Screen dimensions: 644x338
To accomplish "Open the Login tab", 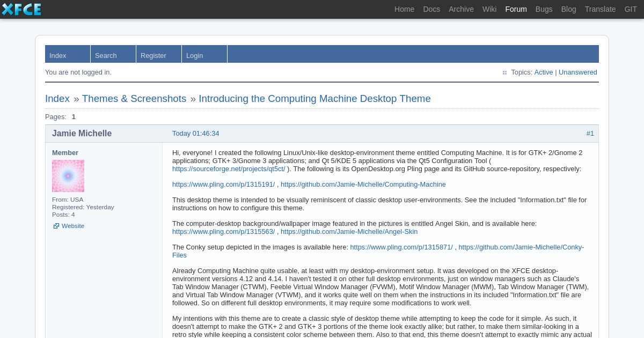I will click(x=204, y=54).
